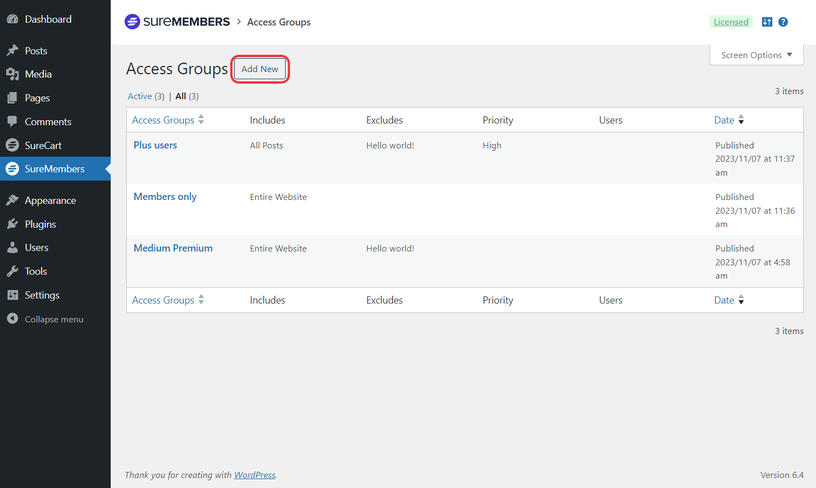Viewport: 816px width, 488px height.
Task: Click the Plugins plug icon
Action: pos(12,224)
